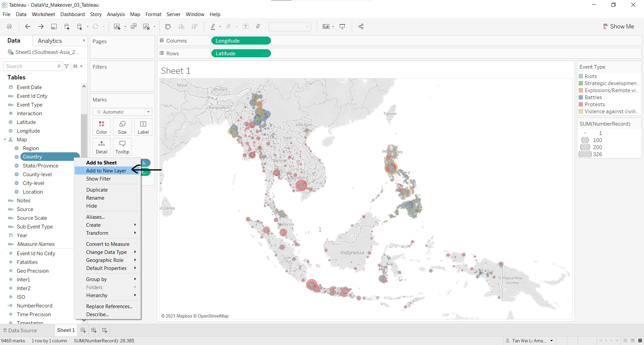Click the Save workbook icon in toolbar

[x=54, y=27]
